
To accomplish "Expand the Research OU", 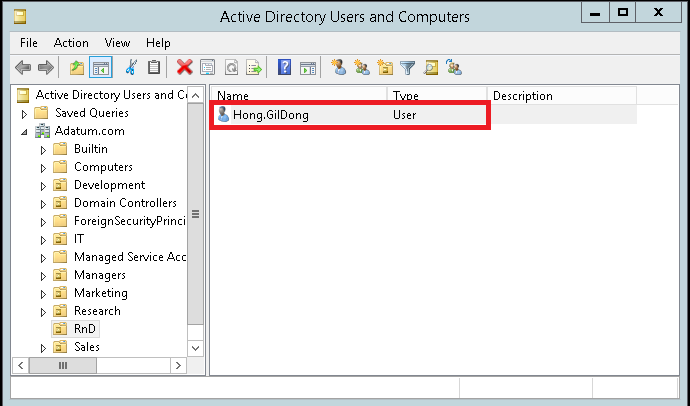I will (x=43, y=312).
